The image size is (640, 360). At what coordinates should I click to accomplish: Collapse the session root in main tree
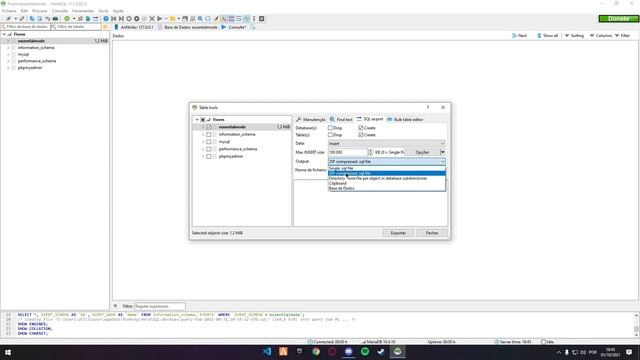click(4, 35)
